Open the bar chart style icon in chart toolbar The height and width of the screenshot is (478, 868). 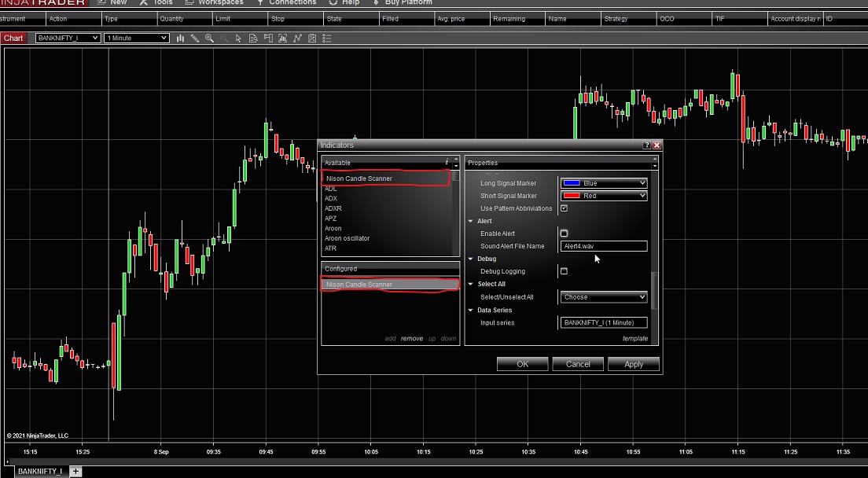pos(180,39)
